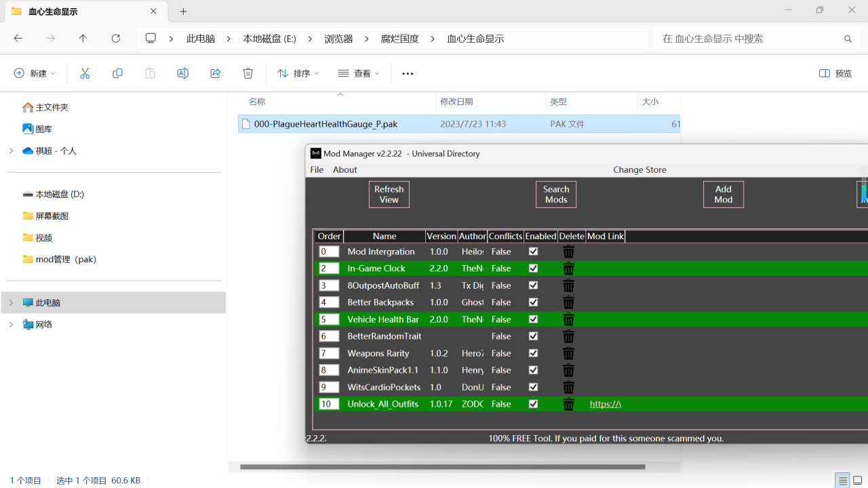This screenshot has width=868, height=488.
Task: Navigate up one folder level
Action: click(x=83, y=39)
